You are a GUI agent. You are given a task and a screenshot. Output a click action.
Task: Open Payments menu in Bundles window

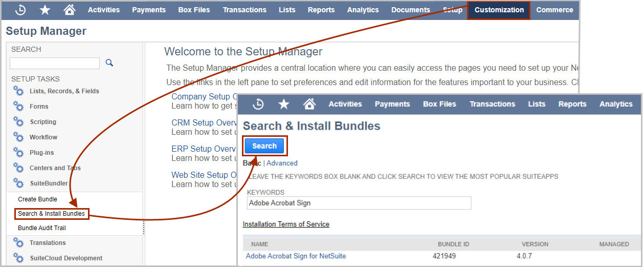392,104
